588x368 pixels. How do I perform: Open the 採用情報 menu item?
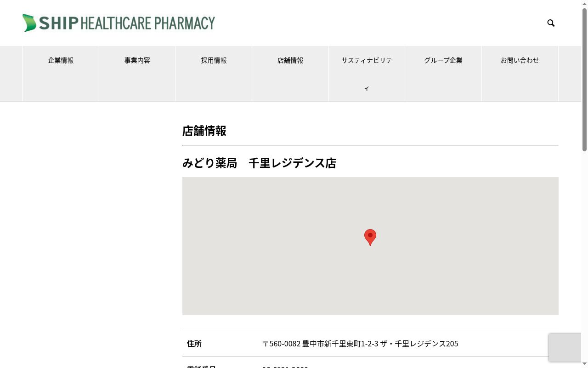(x=214, y=74)
